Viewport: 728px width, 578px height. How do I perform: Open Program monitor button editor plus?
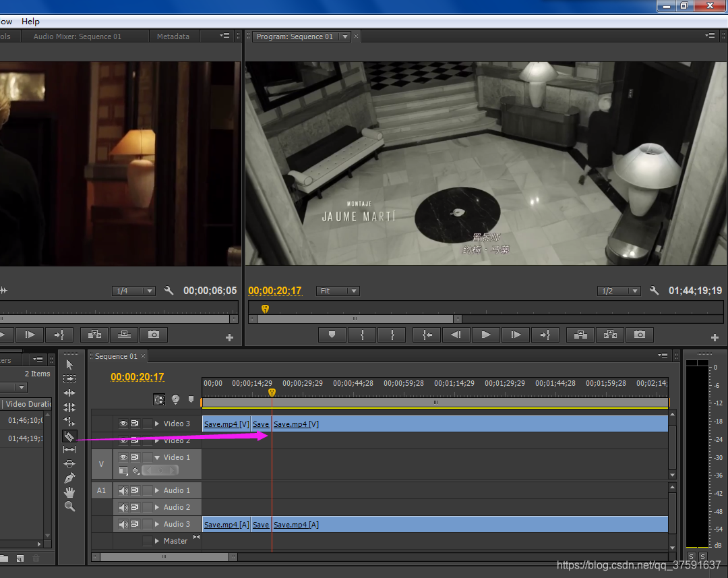(x=715, y=337)
